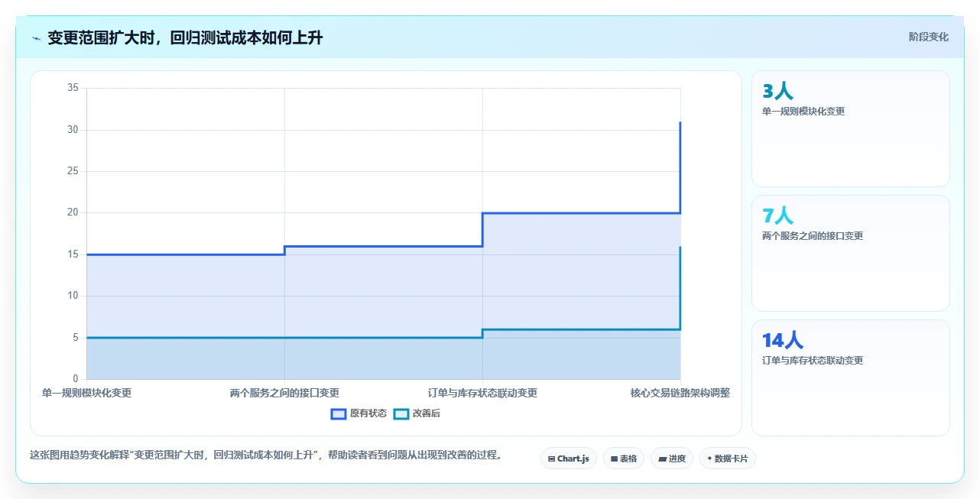Click the 表格 chip icon
980x499 pixels.
pos(614,458)
